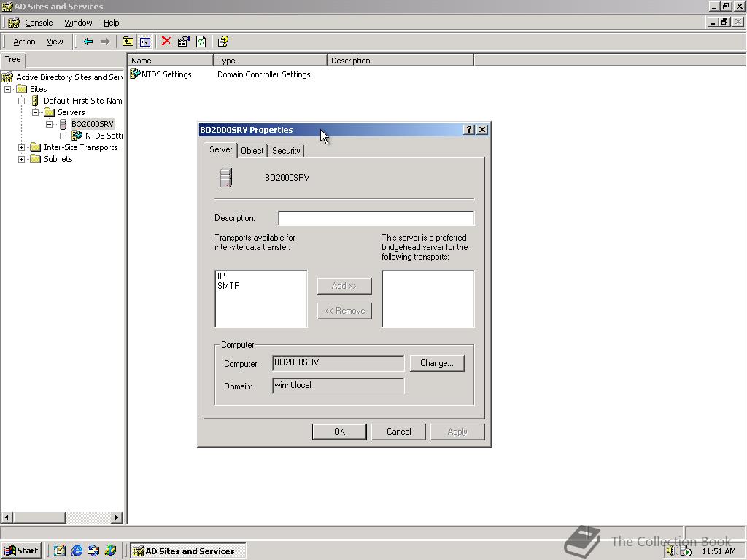This screenshot has height=560, width=747.
Task: Open the Help menu
Action: pyautogui.click(x=111, y=23)
